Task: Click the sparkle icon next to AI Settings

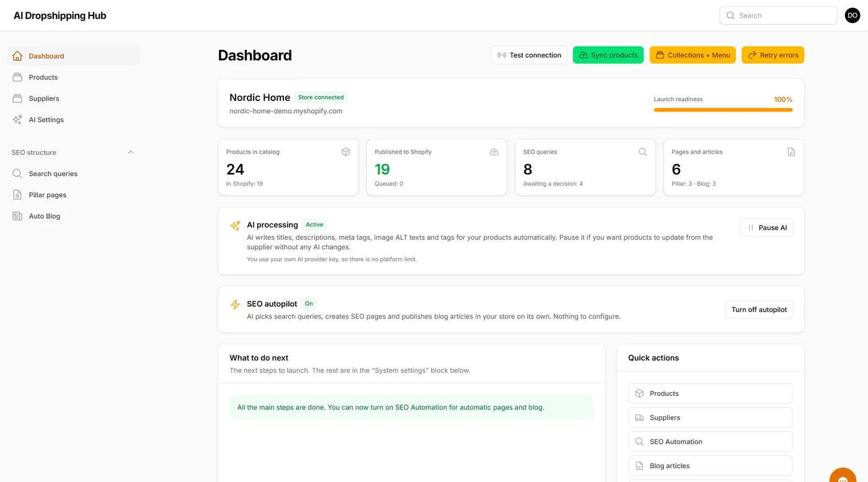Action: (x=17, y=120)
